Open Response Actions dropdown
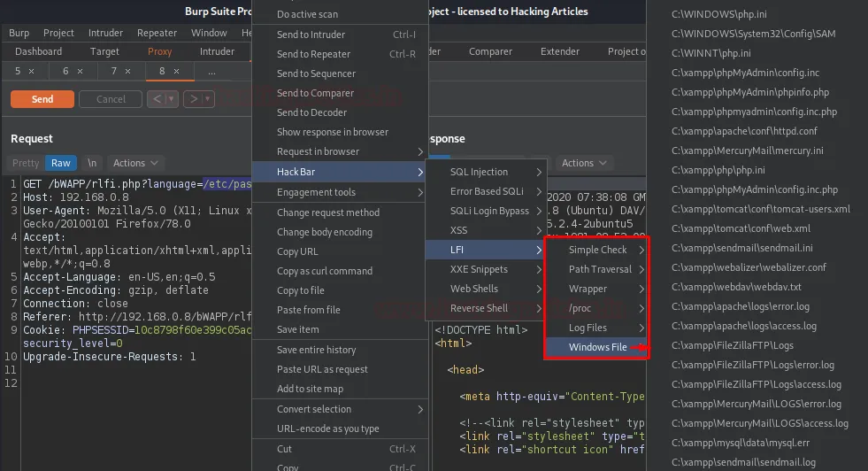The image size is (868, 471). tap(583, 163)
